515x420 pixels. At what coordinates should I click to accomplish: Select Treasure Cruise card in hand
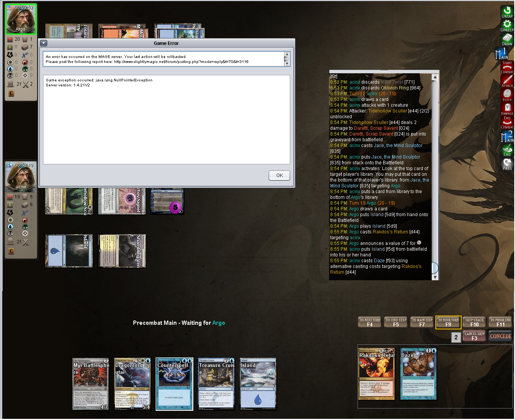tap(216, 384)
